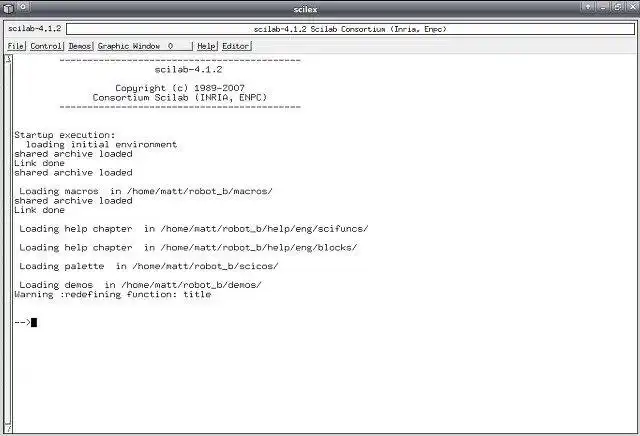The height and width of the screenshot is (436, 640).
Task: Click the path /home/matt/robot_b/help/eng/blocks/
Action: [x=259, y=247]
